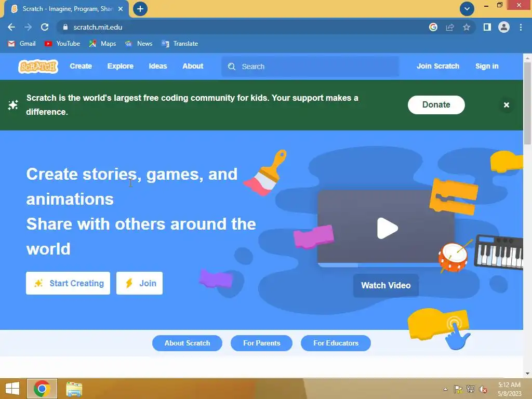Dismiss the green donation banner
This screenshot has height=399, width=532.
tap(506, 105)
